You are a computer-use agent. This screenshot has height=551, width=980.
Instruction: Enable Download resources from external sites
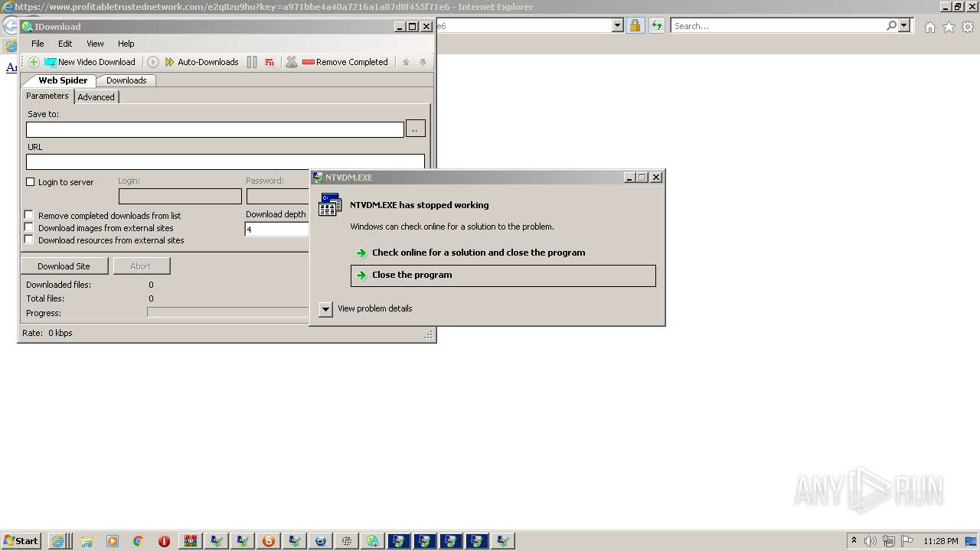pyautogui.click(x=29, y=240)
